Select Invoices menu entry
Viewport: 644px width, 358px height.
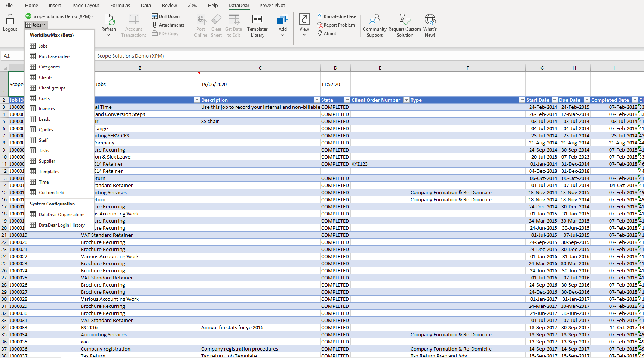click(59, 109)
